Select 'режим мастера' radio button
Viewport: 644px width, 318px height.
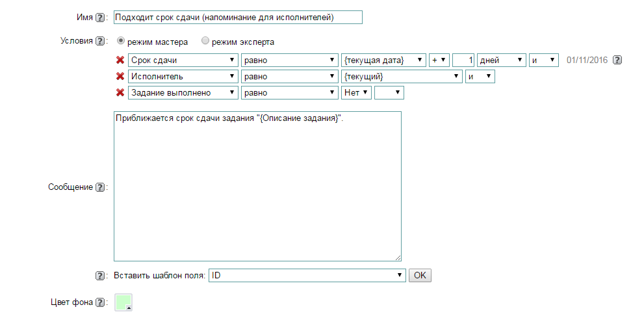pyautogui.click(x=120, y=41)
